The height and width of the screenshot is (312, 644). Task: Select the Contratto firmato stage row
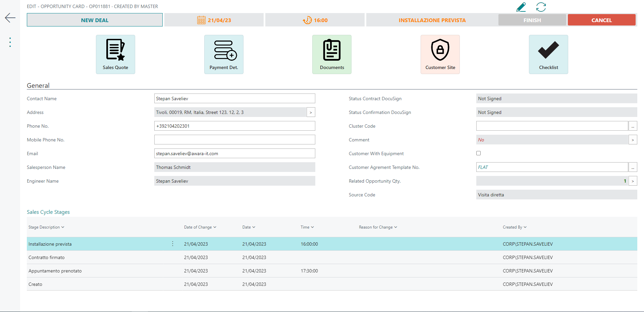(332, 257)
